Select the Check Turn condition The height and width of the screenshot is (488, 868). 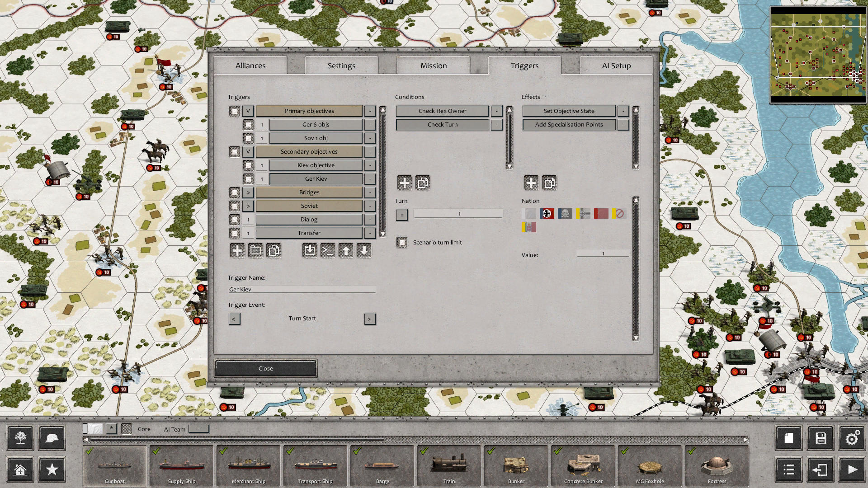click(x=442, y=124)
